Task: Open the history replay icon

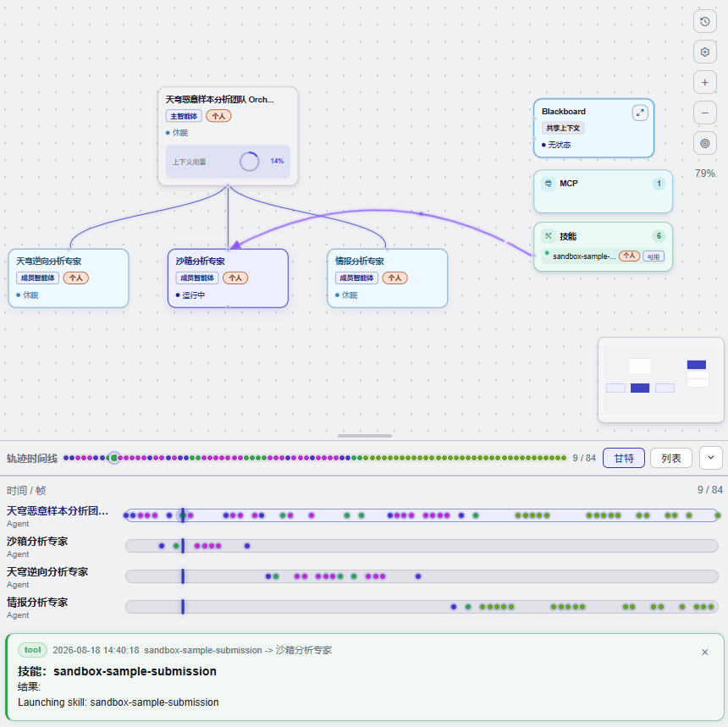Action: coord(705,21)
